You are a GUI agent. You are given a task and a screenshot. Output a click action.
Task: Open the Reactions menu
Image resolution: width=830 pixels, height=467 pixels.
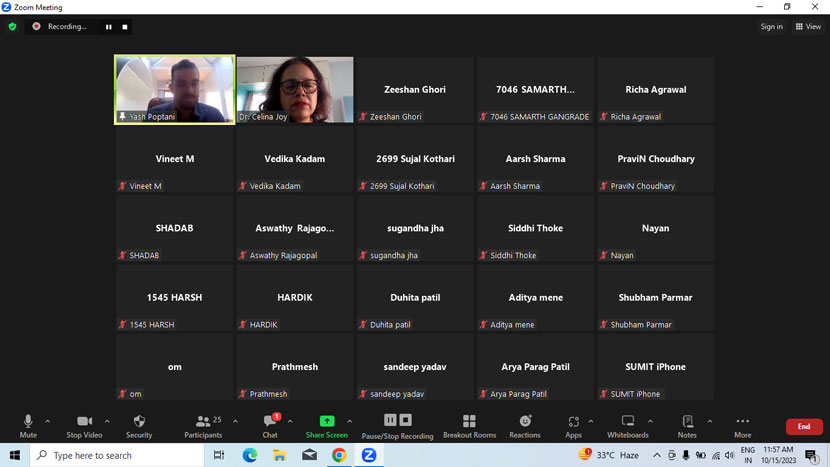[525, 425]
